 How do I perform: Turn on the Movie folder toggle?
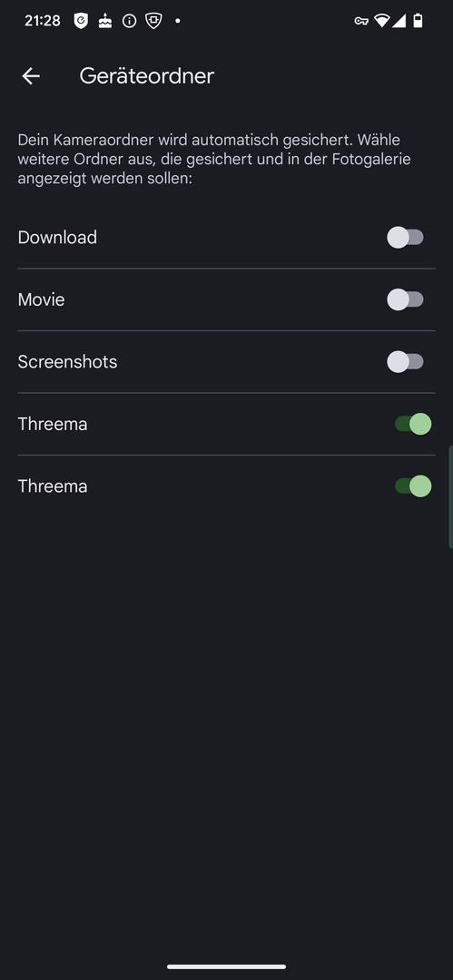tap(406, 300)
